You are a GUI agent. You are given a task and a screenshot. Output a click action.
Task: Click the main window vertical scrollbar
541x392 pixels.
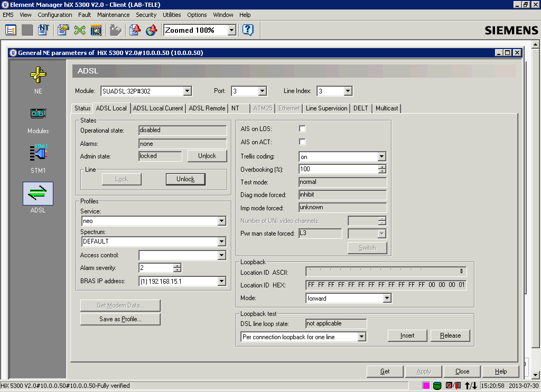pos(535,210)
